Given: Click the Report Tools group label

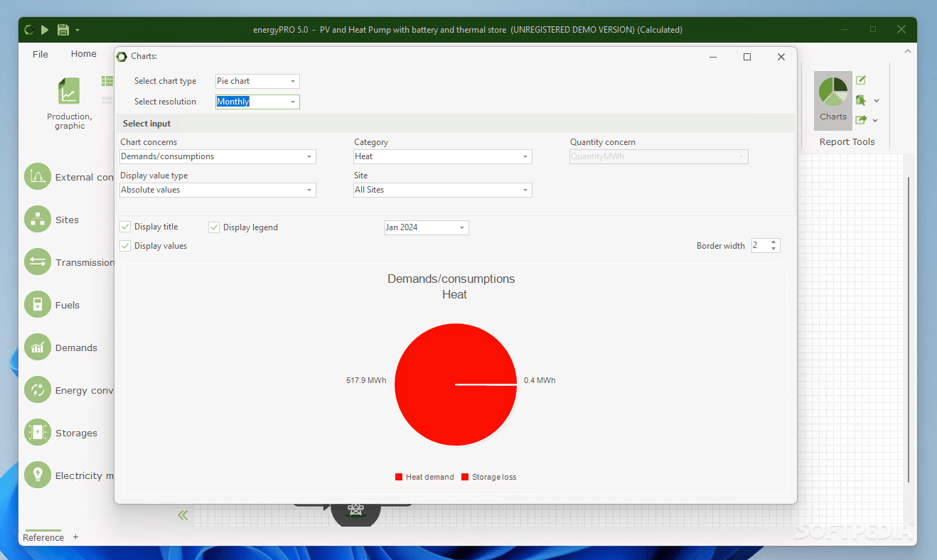Looking at the screenshot, I should (x=847, y=141).
